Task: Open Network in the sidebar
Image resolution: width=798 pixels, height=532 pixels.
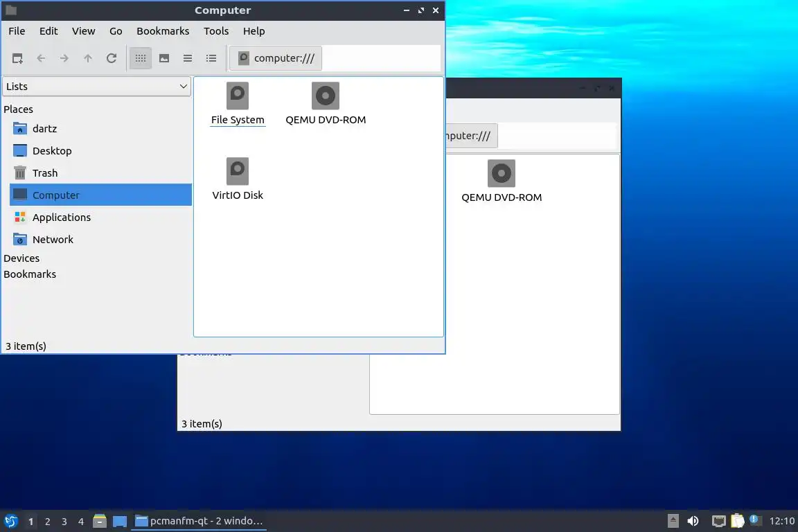Action: coord(100,239)
